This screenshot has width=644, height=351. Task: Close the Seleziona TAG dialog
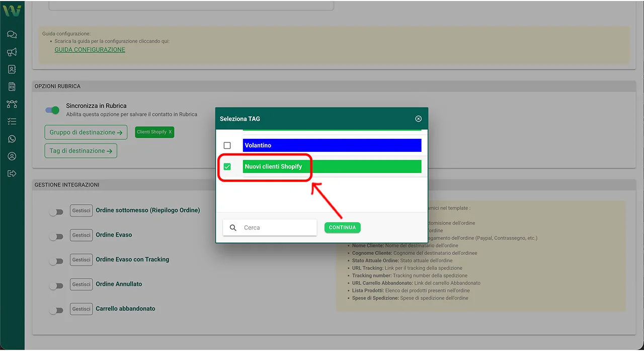pyautogui.click(x=418, y=119)
